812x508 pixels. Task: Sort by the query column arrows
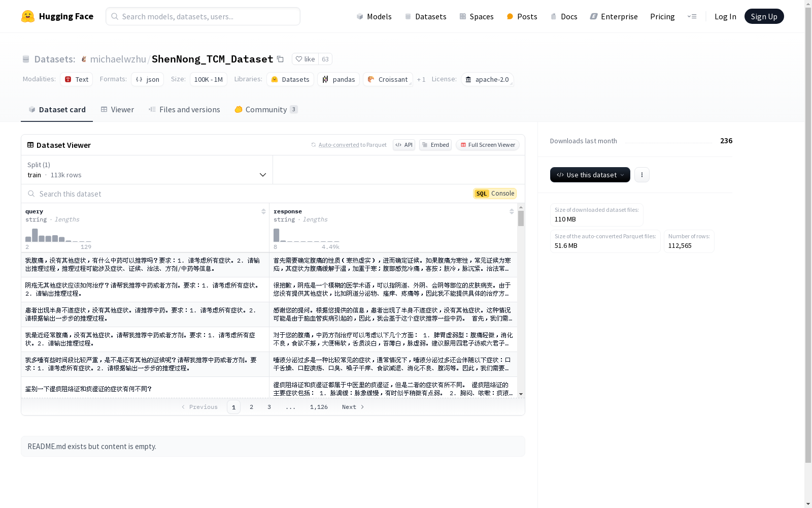click(x=263, y=211)
